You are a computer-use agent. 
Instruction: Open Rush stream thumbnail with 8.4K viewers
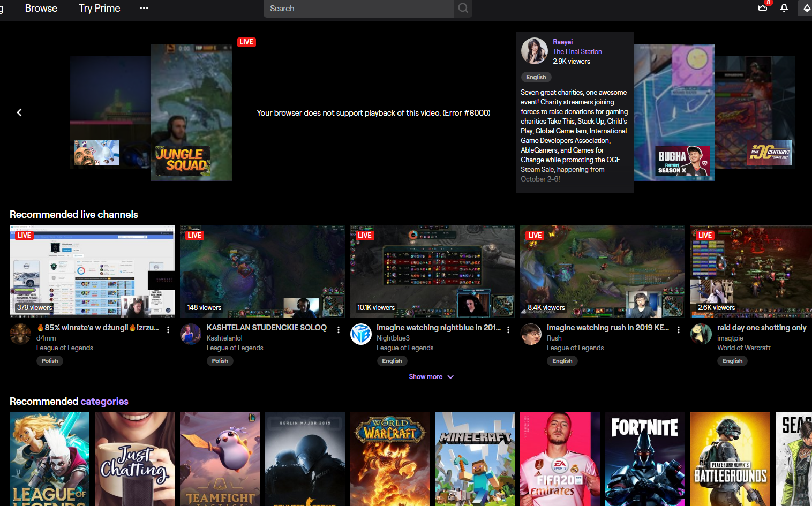pyautogui.click(x=603, y=271)
